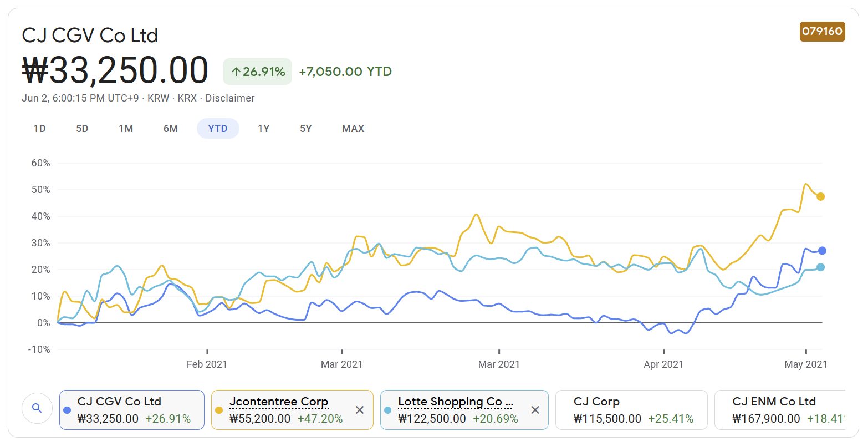
Task: Remove Jcontentree Corp comparison with X
Action: (360, 410)
